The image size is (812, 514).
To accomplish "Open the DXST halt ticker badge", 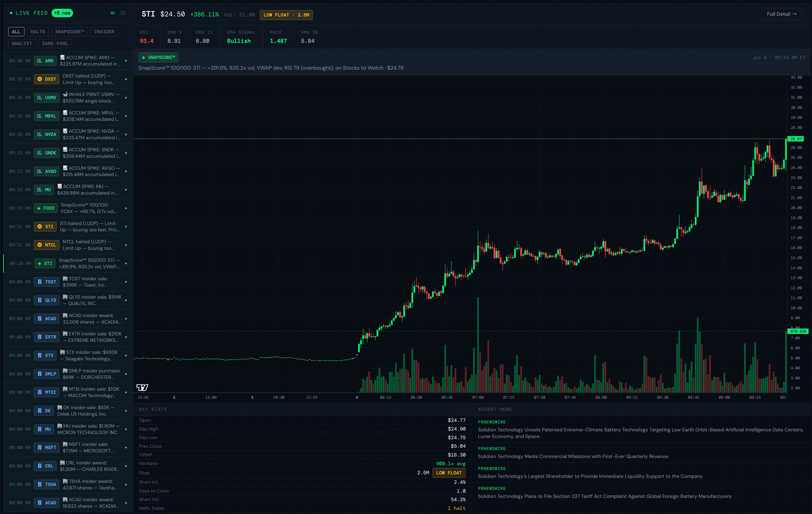I will click(x=47, y=79).
